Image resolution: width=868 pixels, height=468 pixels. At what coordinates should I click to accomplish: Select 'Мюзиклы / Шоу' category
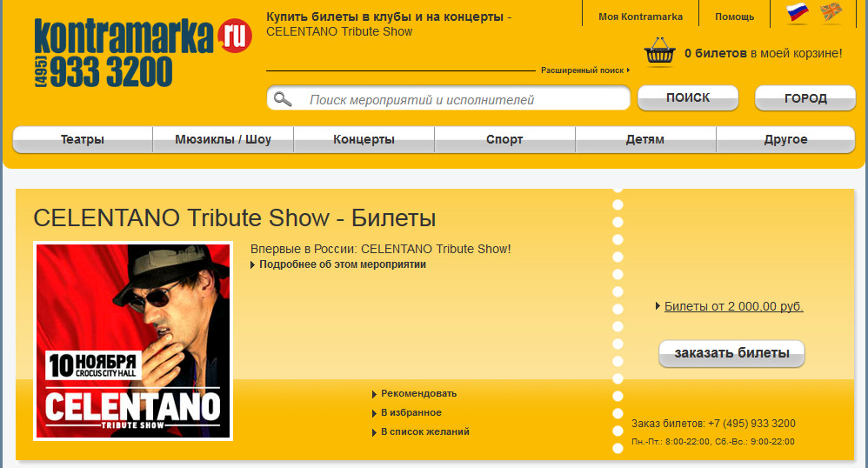[223, 139]
